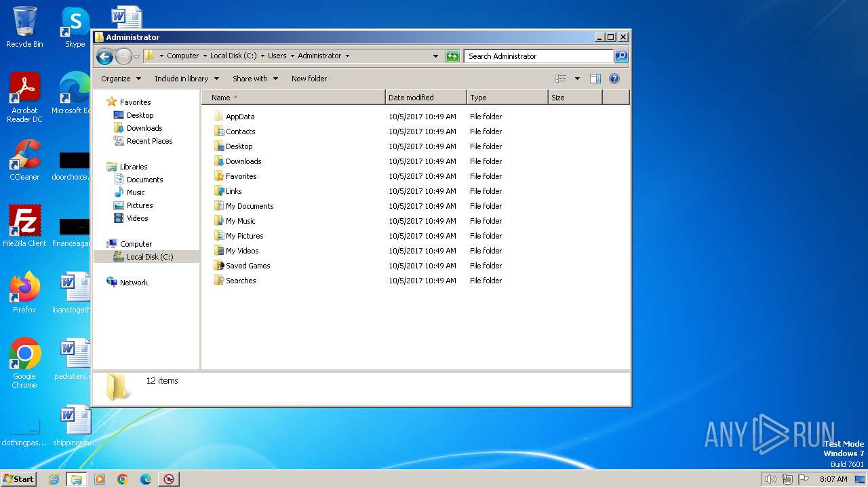Image resolution: width=868 pixels, height=488 pixels.
Task: Open the Share with menu
Action: 255,79
